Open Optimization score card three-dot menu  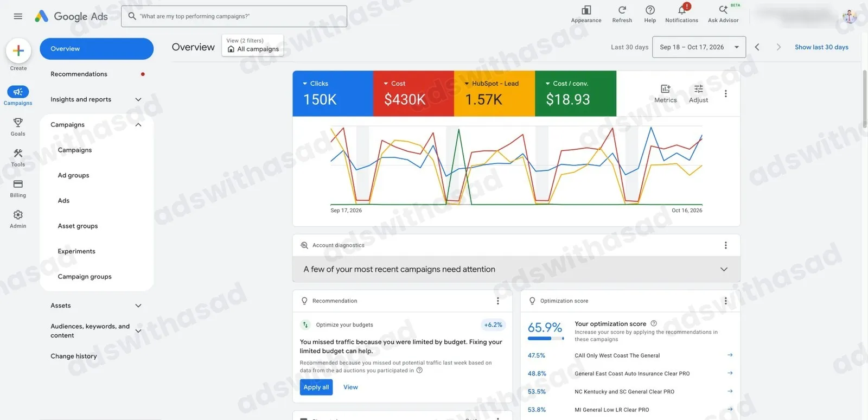(x=725, y=301)
